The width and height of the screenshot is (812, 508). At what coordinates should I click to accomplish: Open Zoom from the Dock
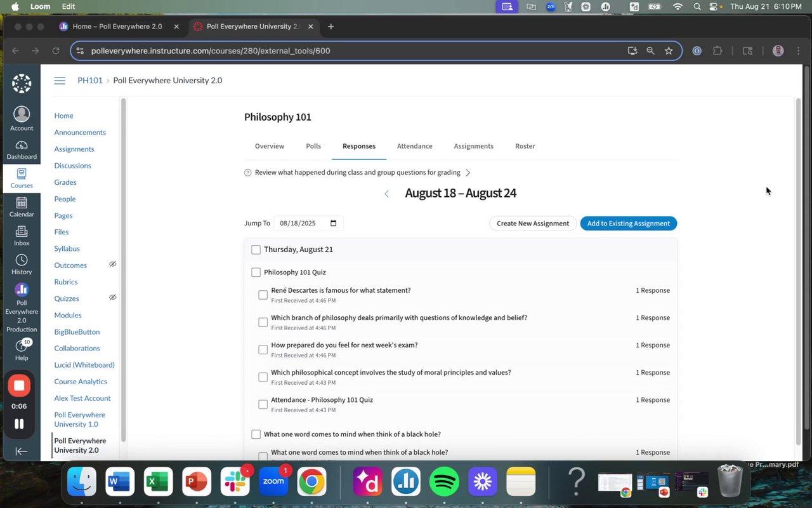click(x=273, y=482)
